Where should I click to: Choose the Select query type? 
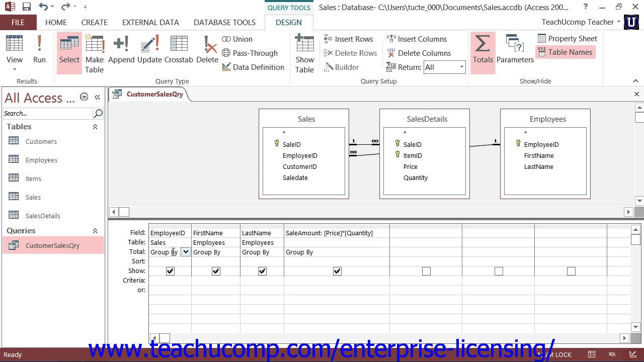tap(69, 54)
